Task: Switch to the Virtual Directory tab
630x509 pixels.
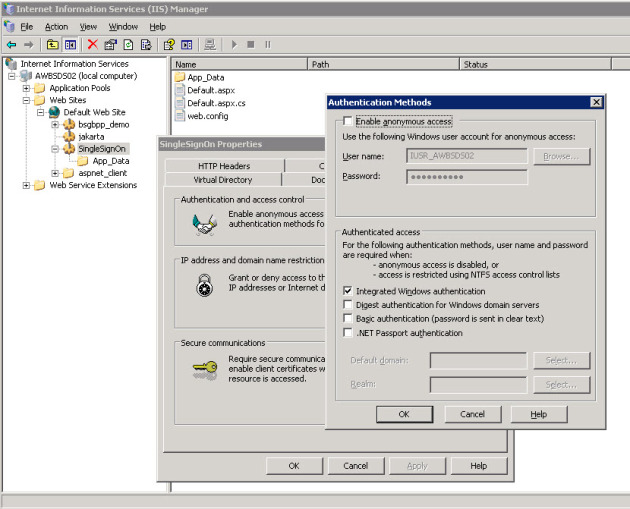Action: 223,180
